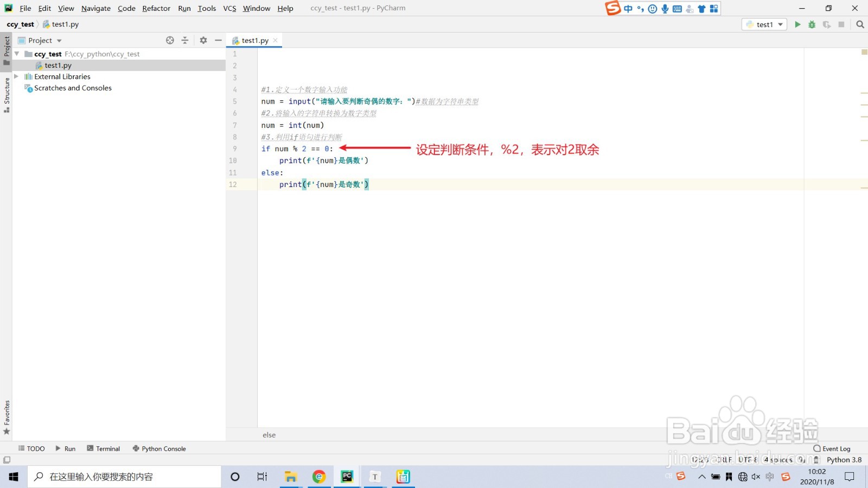The height and width of the screenshot is (488, 868).
Task: Click the network globe icon in the tray
Action: pos(743,477)
